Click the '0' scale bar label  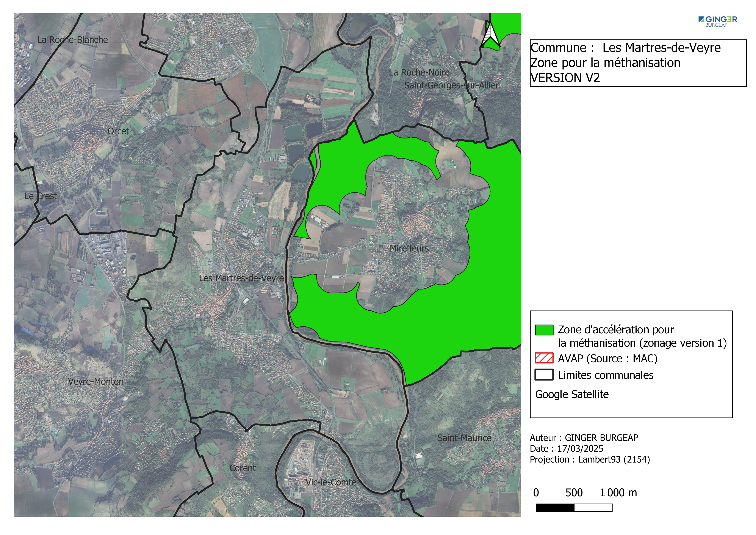tap(536, 493)
